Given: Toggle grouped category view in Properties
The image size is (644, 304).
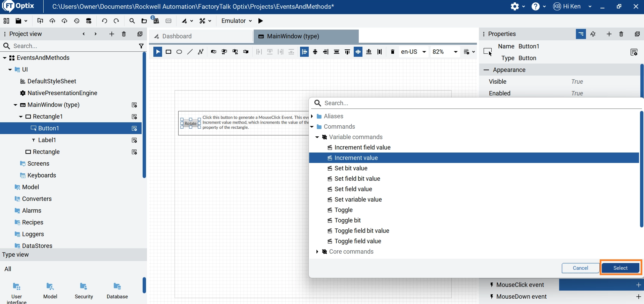Looking at the screenshot, I should tap(581, 34).
